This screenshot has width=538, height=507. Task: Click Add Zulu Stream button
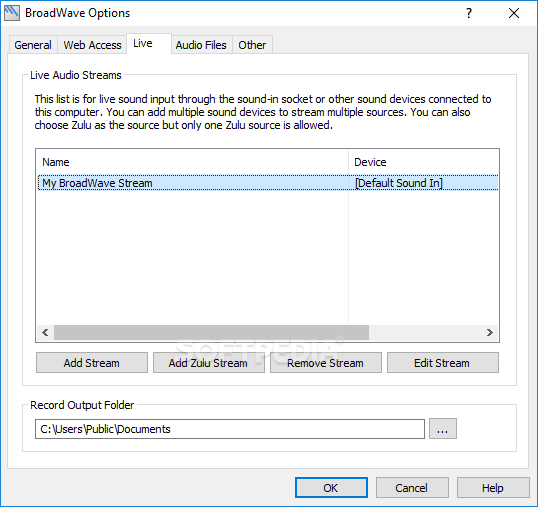pyautogui.click(x=209, y=363)
